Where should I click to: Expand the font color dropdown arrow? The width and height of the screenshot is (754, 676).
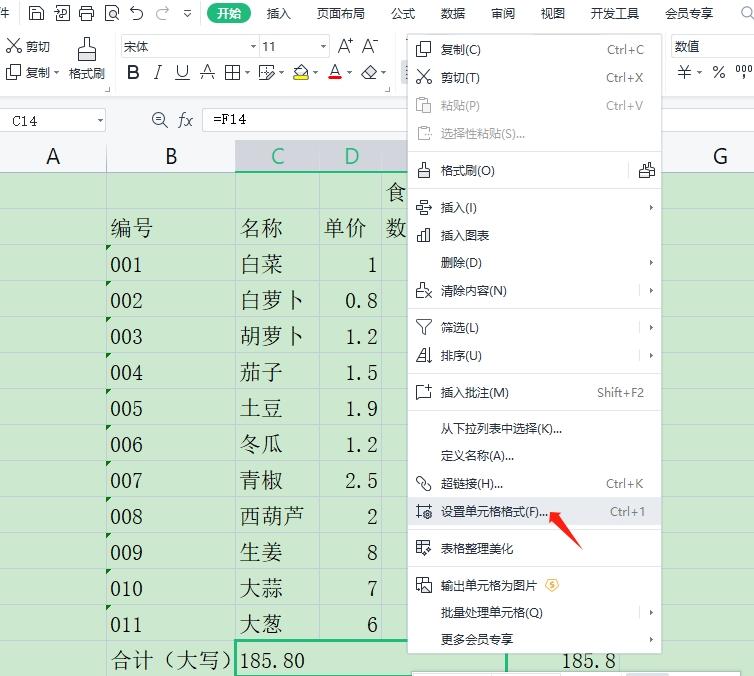click(x=350, y=73)
